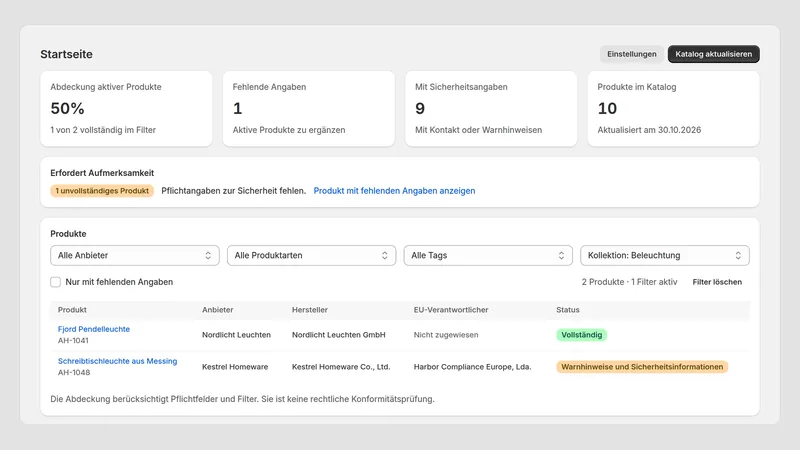Image resolution: width=800 pixels, height=450 pixels.
Task: Click the SKU text AH-1041
Action: click(73, 341)
